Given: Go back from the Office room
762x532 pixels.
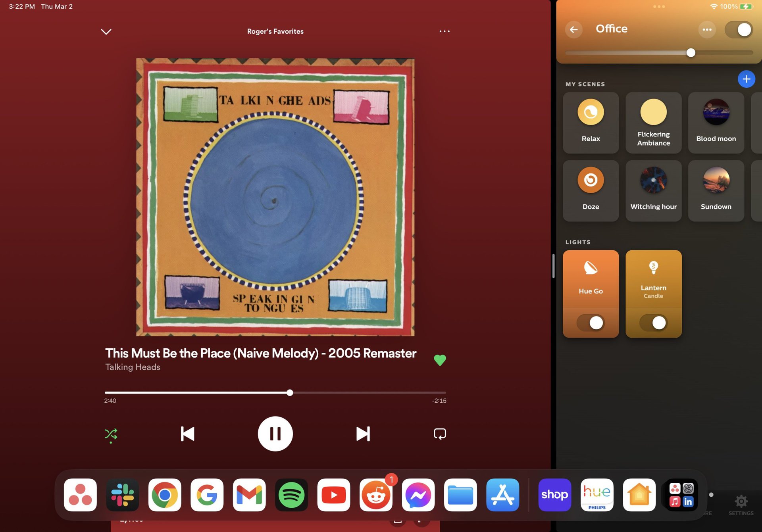Looking at the screenshot, I should click(x=574, y=29).
